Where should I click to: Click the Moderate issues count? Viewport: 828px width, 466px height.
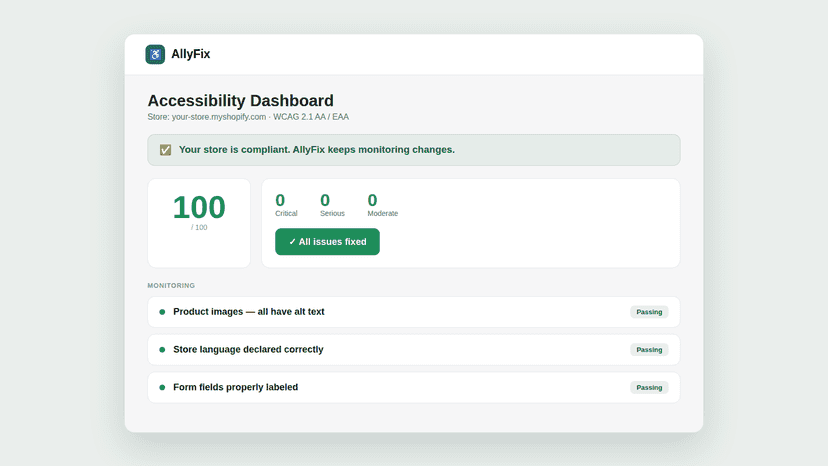tap(372, 200)
